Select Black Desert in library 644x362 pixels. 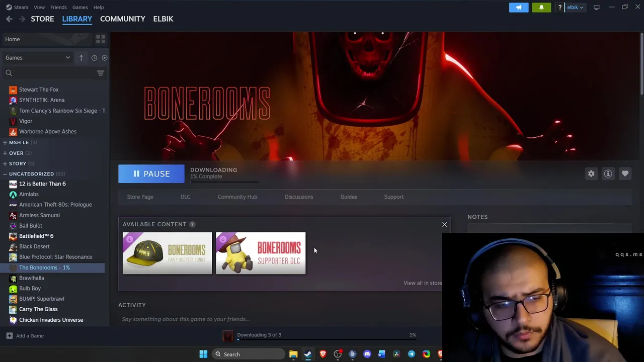(34, 247)
